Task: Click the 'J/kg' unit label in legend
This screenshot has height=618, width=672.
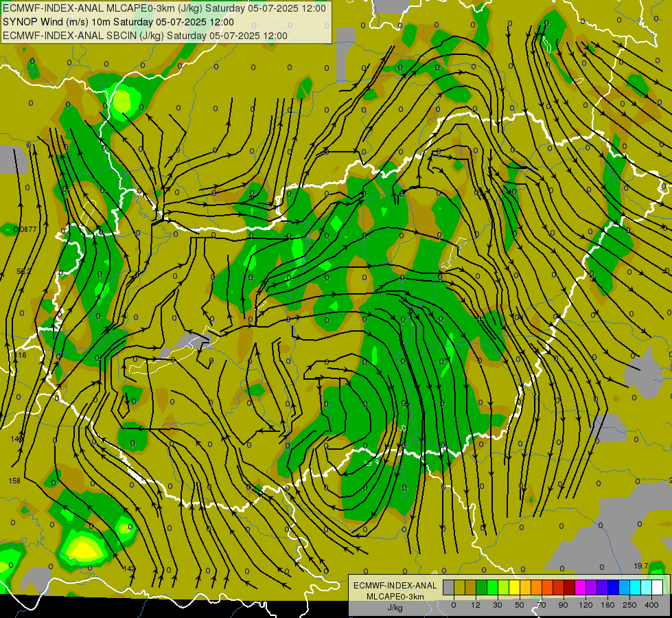Action: tap(395, 608)
